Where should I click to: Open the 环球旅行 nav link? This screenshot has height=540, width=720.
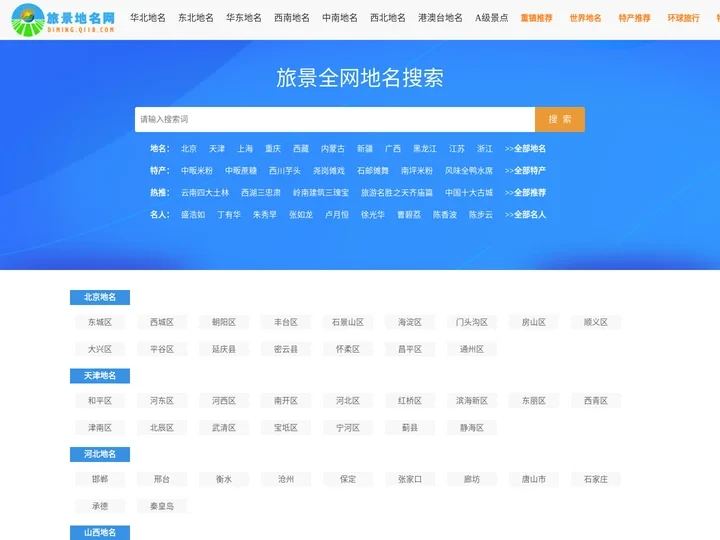pyautogui.click(x=684, y=18)
